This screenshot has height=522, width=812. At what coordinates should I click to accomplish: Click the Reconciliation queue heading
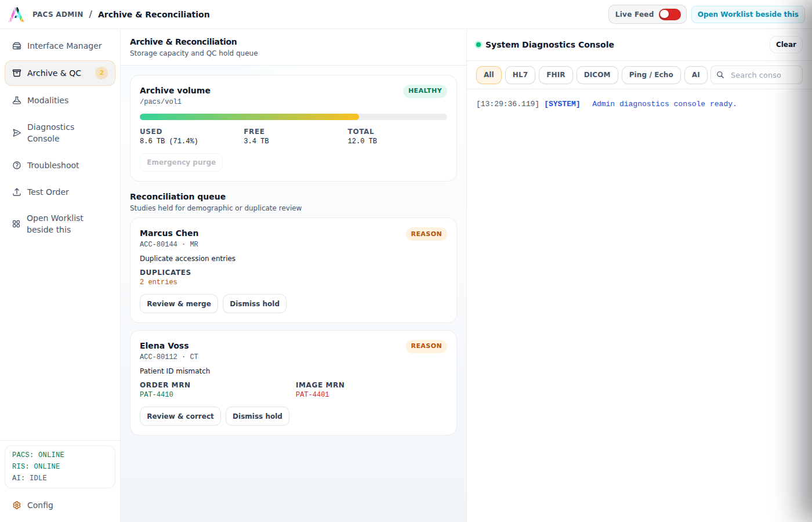pyautogui.click(x=177, y=197)
